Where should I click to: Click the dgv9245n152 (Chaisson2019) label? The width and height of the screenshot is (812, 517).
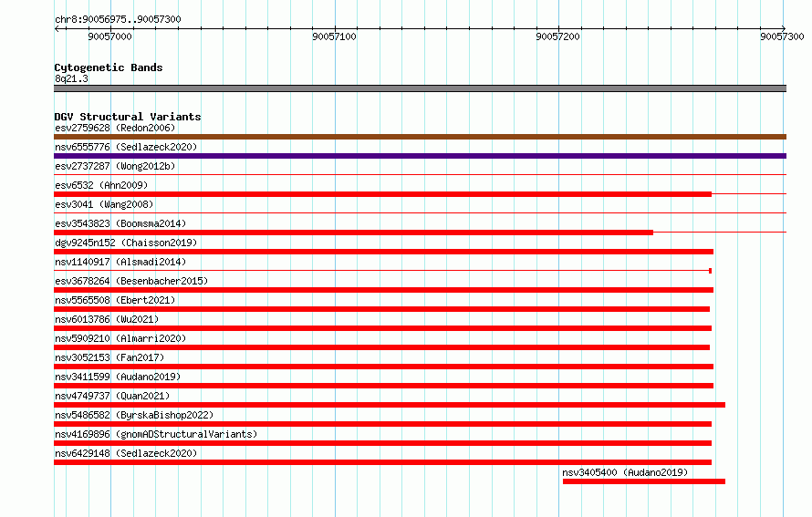[x=126, y=243]
